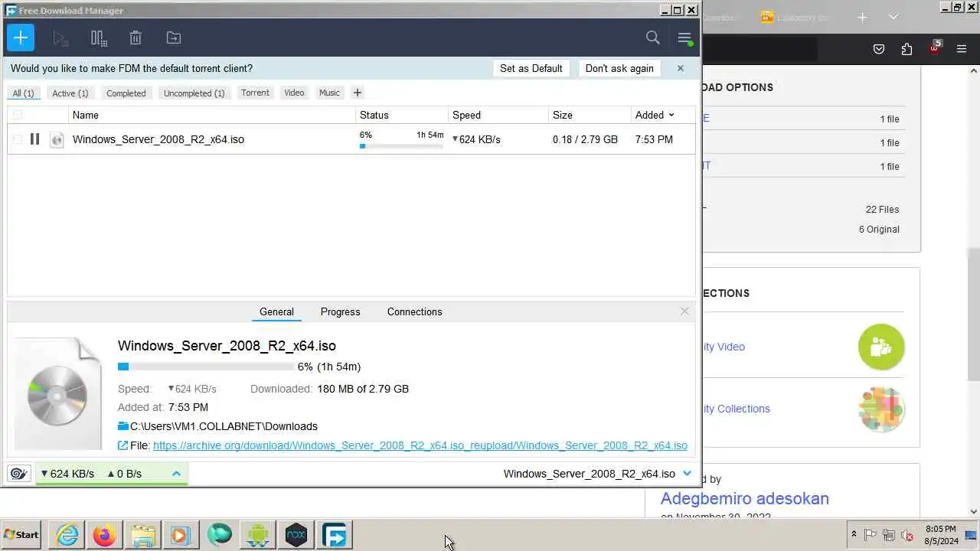
Task: Launch Internet Explorer from taskbar
Action: point(67,535)
